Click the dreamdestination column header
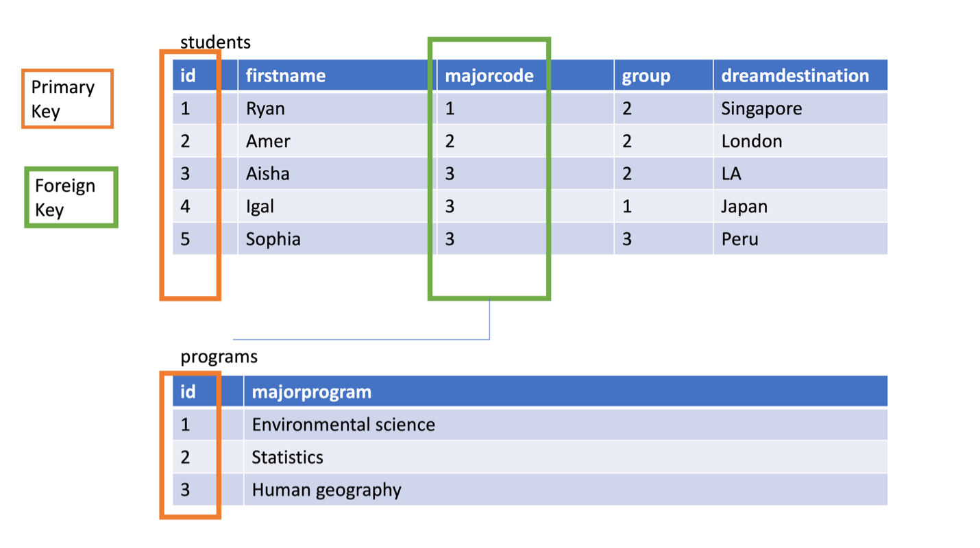Image resolution: width=980 pixels, height=548 pixels. [800, 75]
